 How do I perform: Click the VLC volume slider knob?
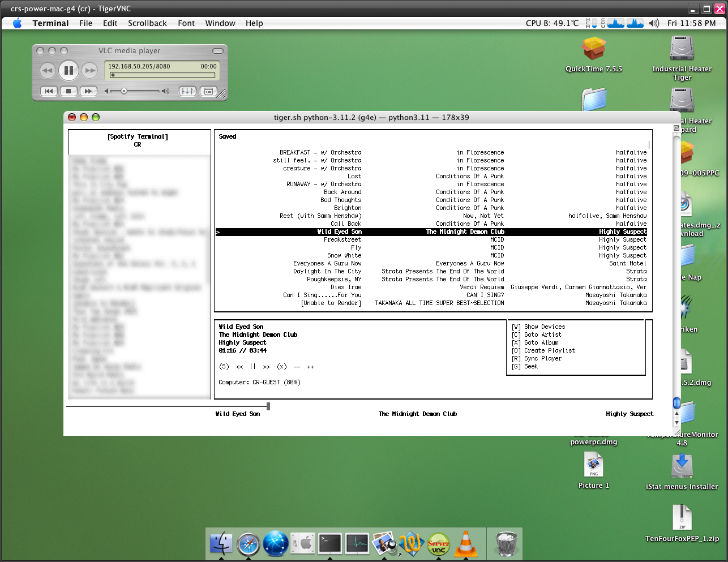pyautogui.click(x=123, y=91)
